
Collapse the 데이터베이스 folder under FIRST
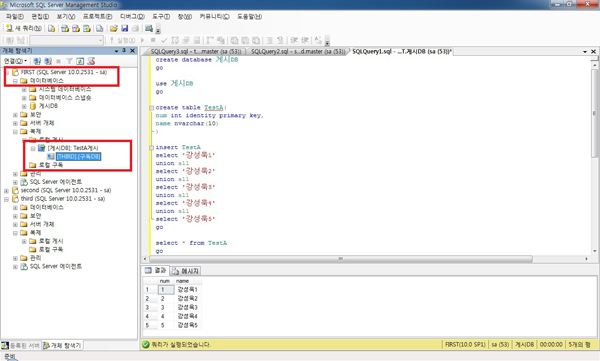click(15, 81)
